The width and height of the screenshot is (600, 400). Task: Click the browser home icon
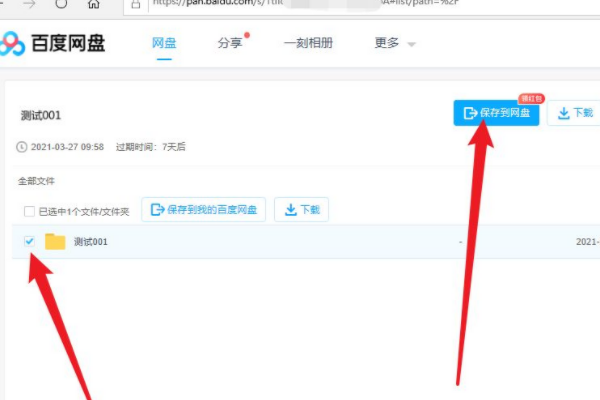point(94,3)
